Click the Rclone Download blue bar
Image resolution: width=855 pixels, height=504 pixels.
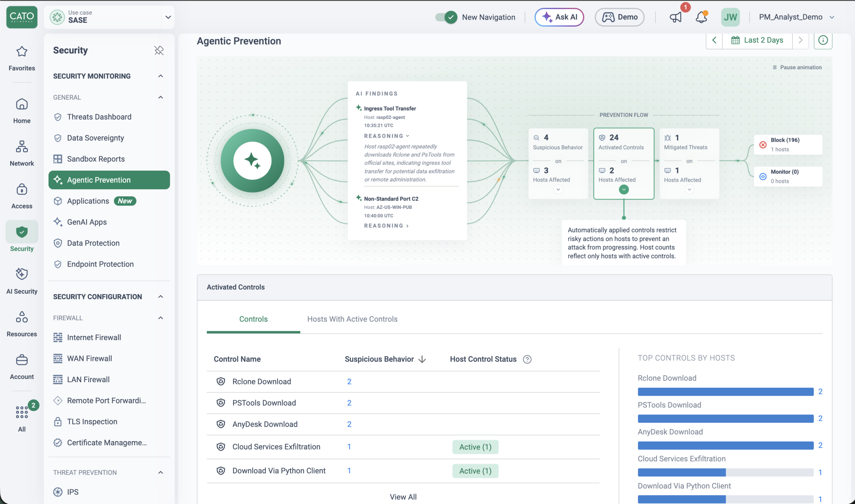click(x=726, y=392)
